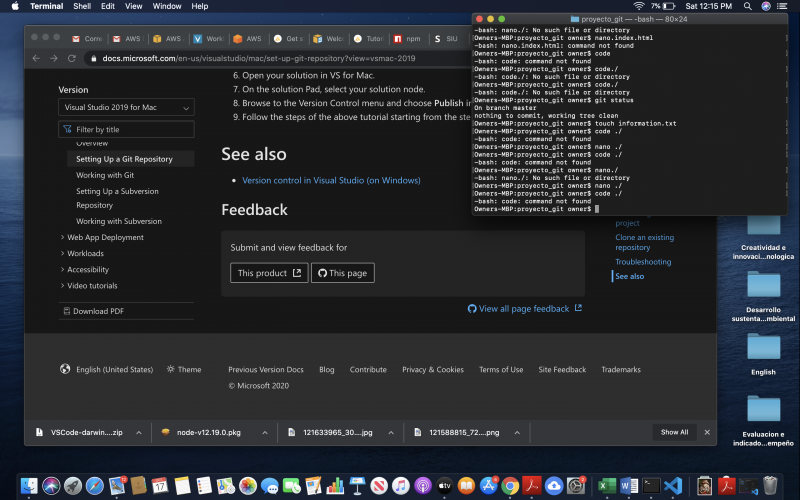This screenshot has width=800, height=500.
Task: Open 'Version control in Visual Studio' link
Action: click(331, 180)
